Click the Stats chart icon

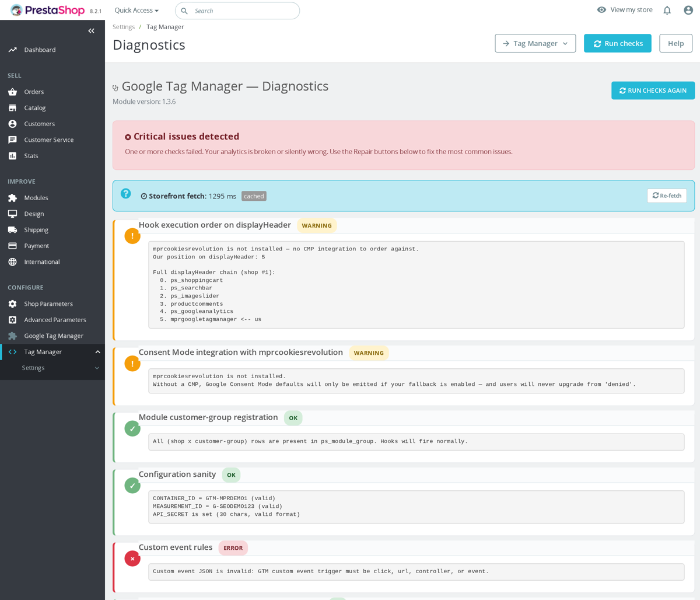(x=12, y=156)
